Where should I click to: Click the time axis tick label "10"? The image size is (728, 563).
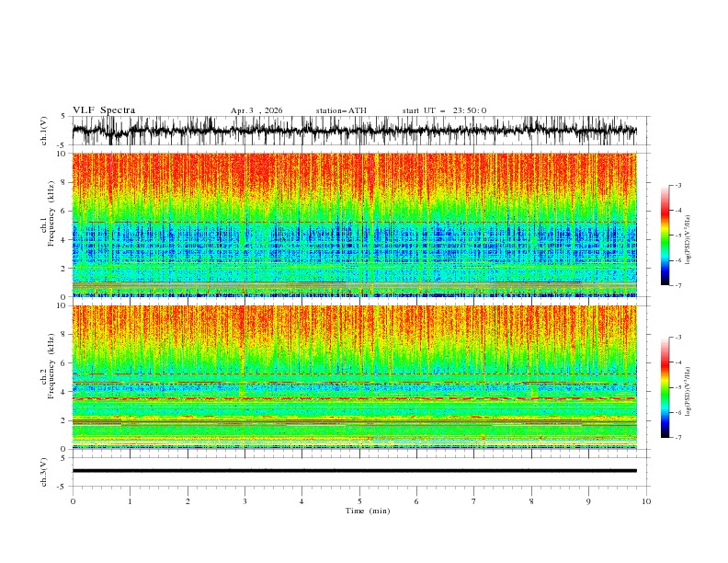pos(646,501)
